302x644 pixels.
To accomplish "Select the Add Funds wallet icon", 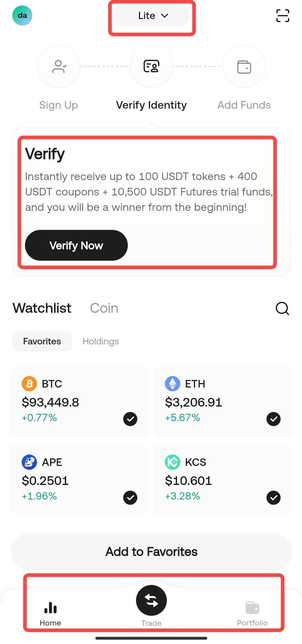I will coord(244,66).
